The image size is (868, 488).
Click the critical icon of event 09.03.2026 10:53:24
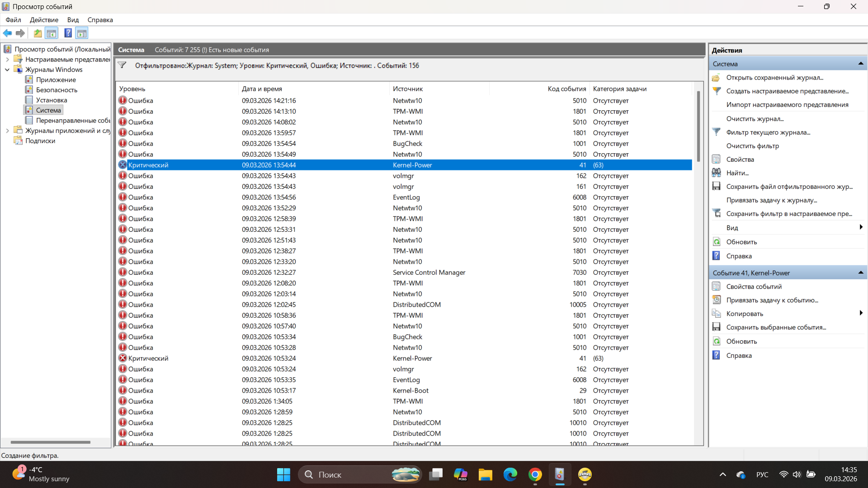pos(123,358)
